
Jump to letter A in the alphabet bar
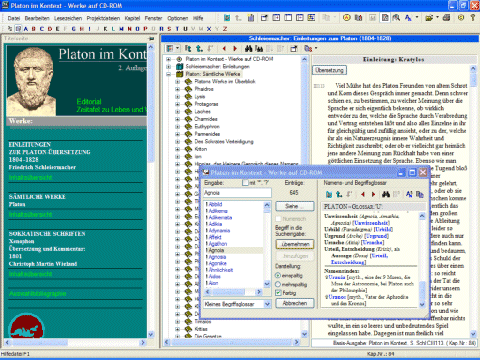tap(26, 29)
